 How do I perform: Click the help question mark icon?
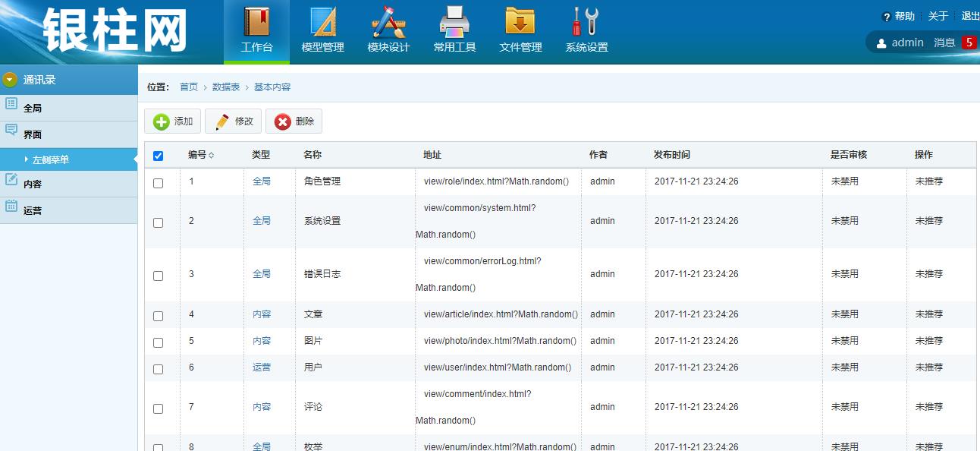886,17
